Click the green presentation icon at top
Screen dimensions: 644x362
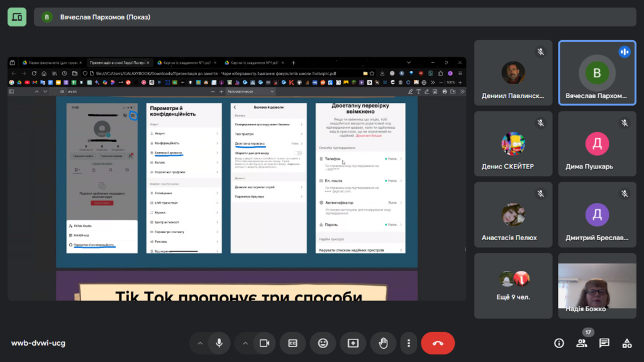[17, 17]
